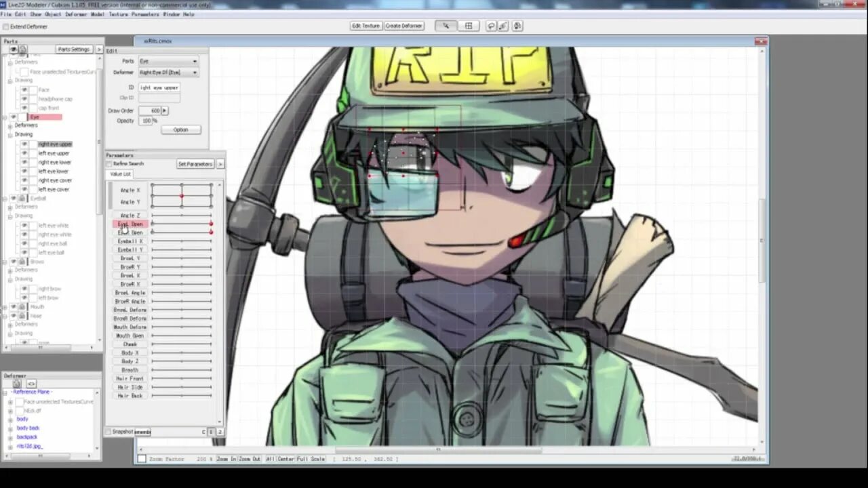Expand Deformers node under Eye
868x488 pixels.
tap(10, 125)
